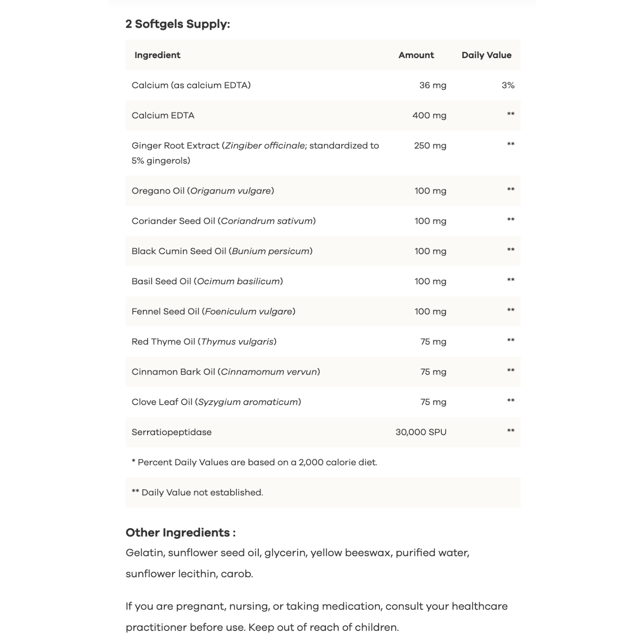Select the Clove Leaf Oil entry
Screen dimensions: 644x644
(216, 402)
